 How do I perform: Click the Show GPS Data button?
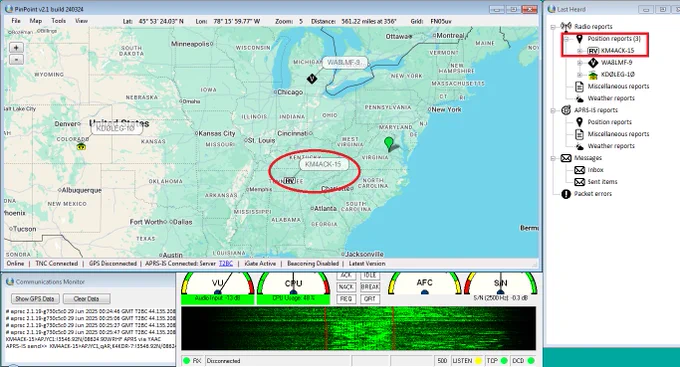[x=35, y=299]
